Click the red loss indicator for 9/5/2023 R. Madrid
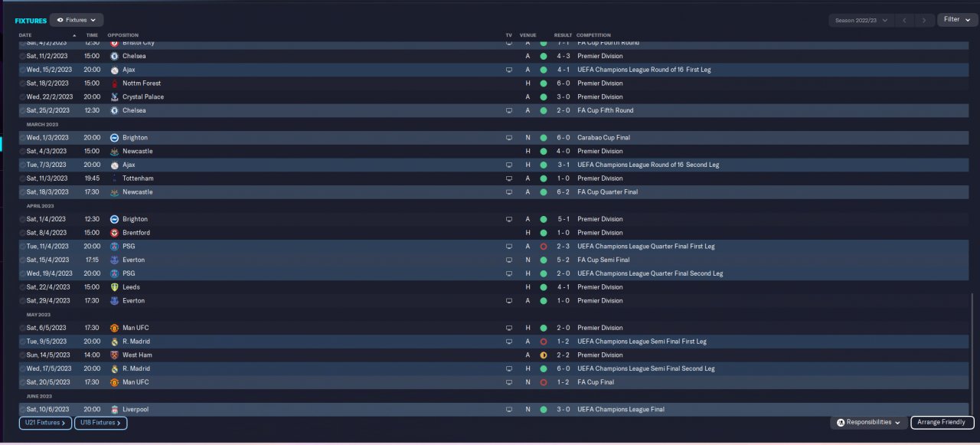This screenshot has width=980, height=445. [x=544, y=342]
